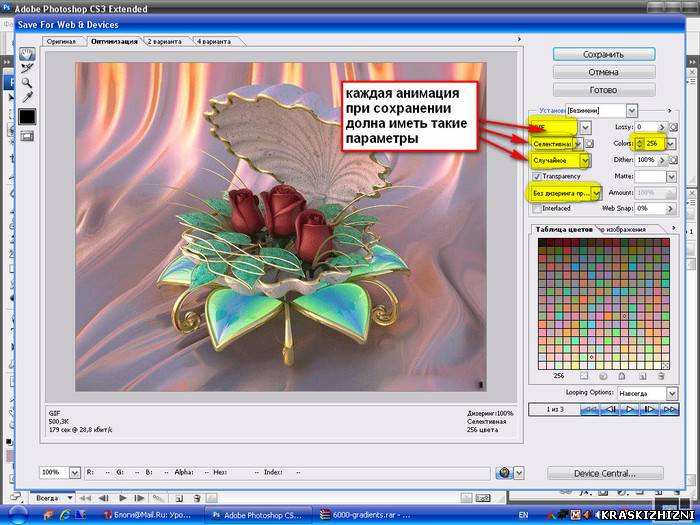Open the Matte color dropdown

[671, 177]
